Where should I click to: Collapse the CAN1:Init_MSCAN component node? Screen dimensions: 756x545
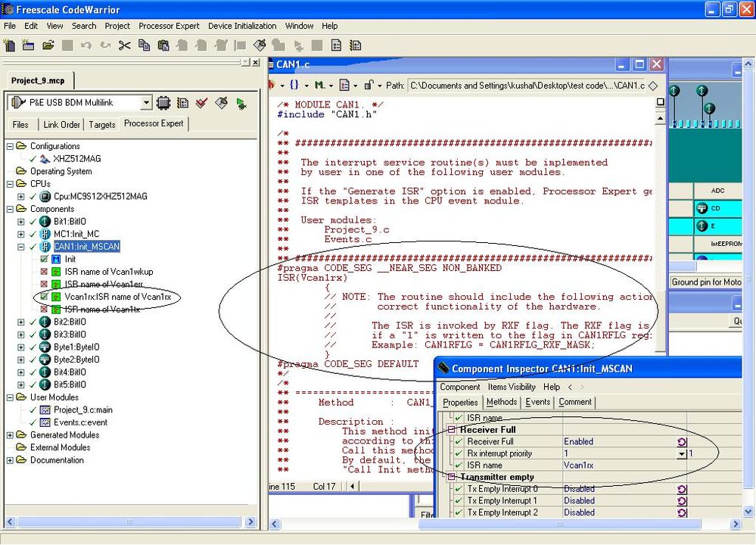(x=20, y=247)
